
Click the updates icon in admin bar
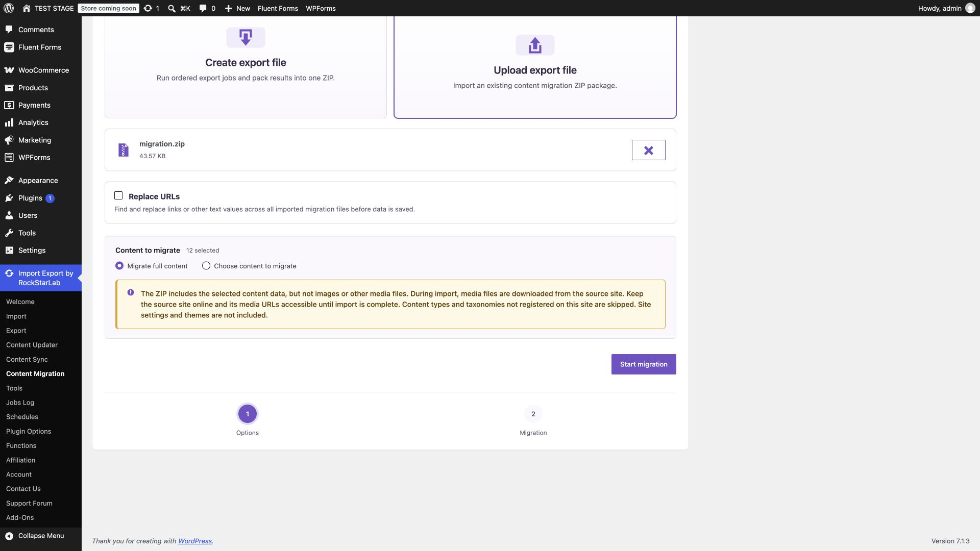point(148,8)
